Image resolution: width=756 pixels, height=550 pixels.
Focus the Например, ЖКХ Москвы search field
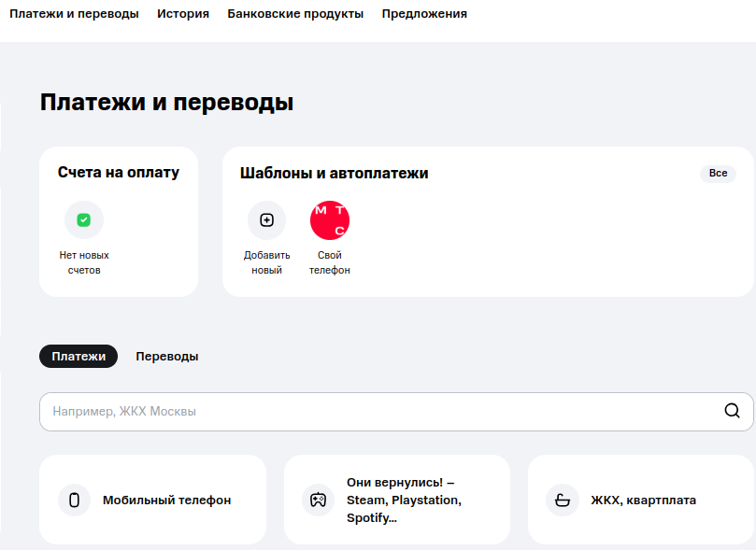tap(396, 412)
